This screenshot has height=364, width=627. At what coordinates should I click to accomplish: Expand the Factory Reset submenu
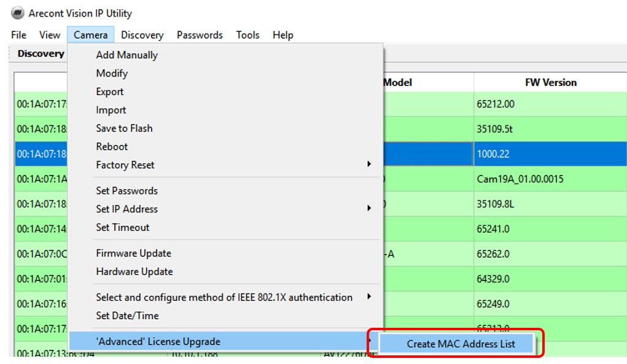tap(125, 165)
